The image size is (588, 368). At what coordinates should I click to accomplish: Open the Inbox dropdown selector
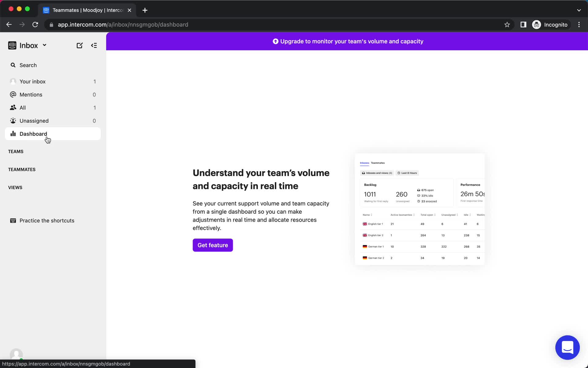(x=44, y=45)
